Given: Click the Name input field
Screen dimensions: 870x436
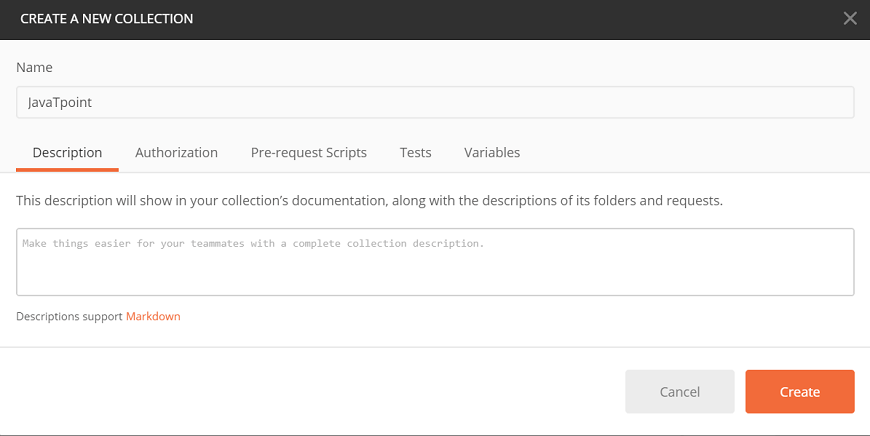Looking at the screenshot, I should click(x=435, y=102).
